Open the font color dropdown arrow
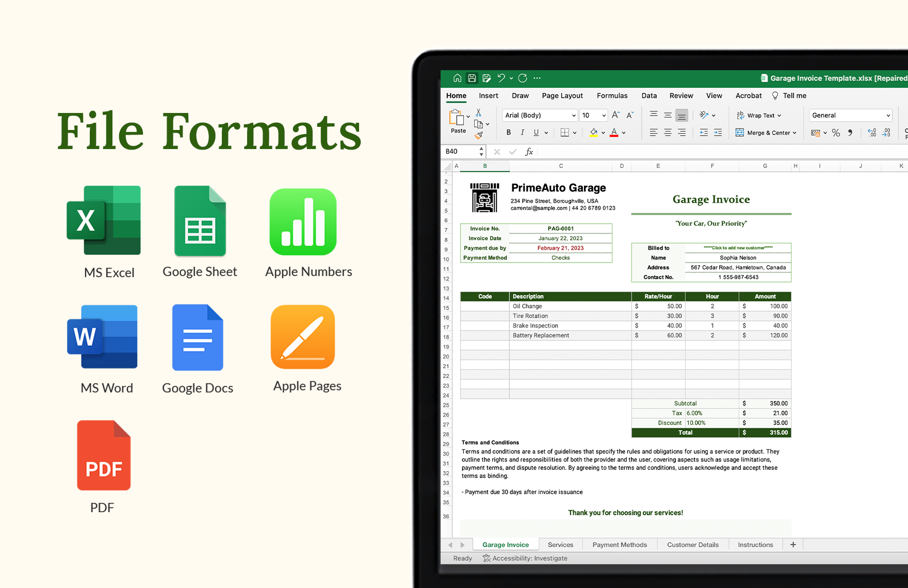The image size is (908, 588). [624, 133]
